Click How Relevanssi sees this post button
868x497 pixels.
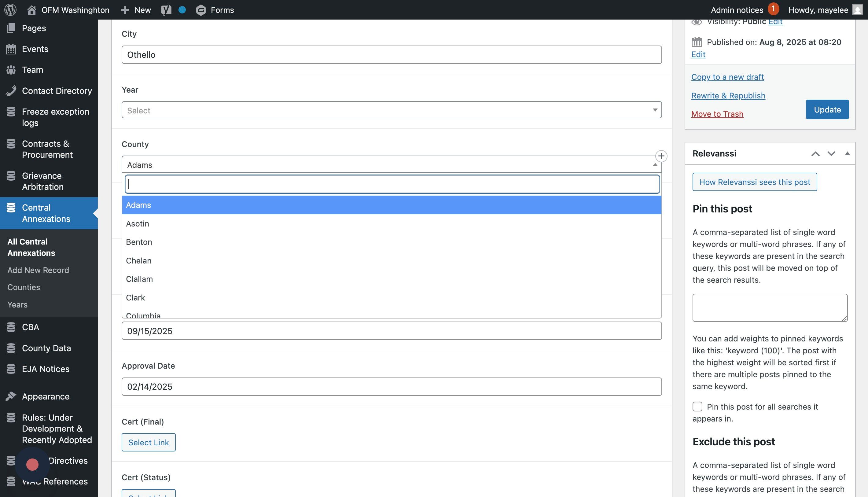754,182
